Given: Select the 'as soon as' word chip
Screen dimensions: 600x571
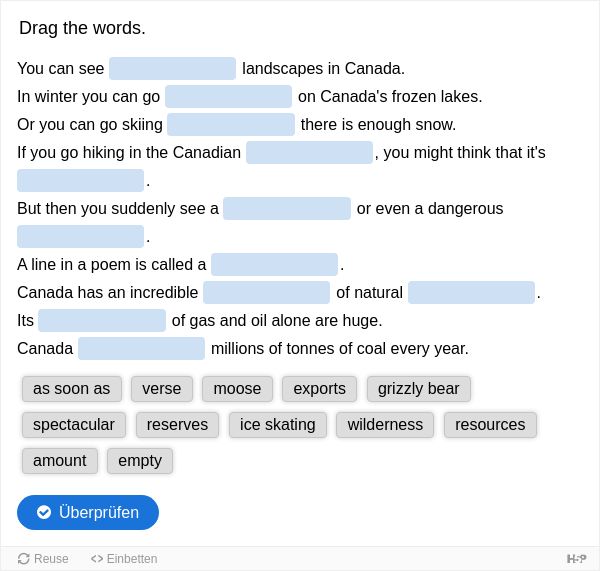Looking at the screenshot, I should click(72, 389).
